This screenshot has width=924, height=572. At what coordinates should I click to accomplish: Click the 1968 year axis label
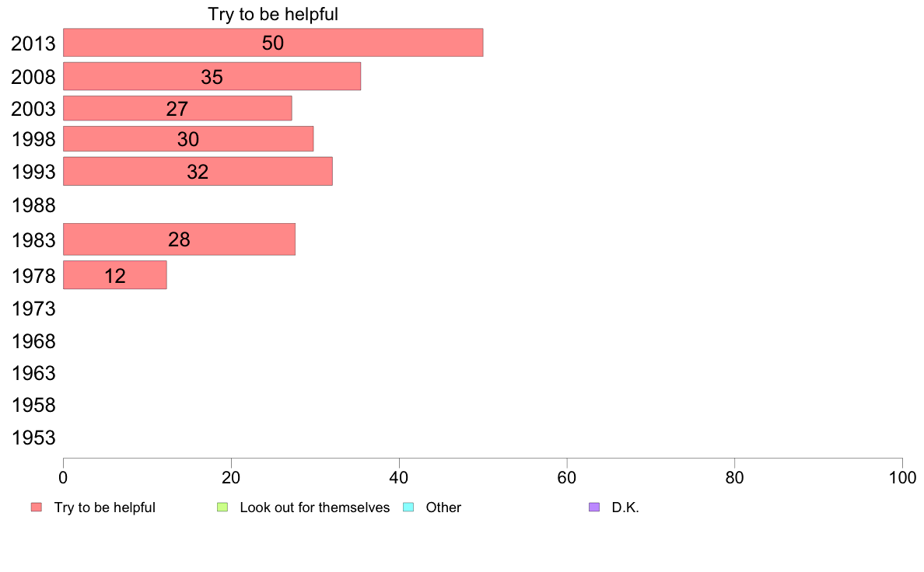click(x=33, y=342)
